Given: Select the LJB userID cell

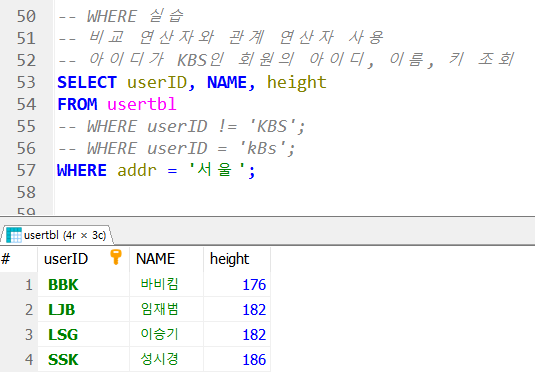Looking at the screenshot, I should click(x=84, y=310).
